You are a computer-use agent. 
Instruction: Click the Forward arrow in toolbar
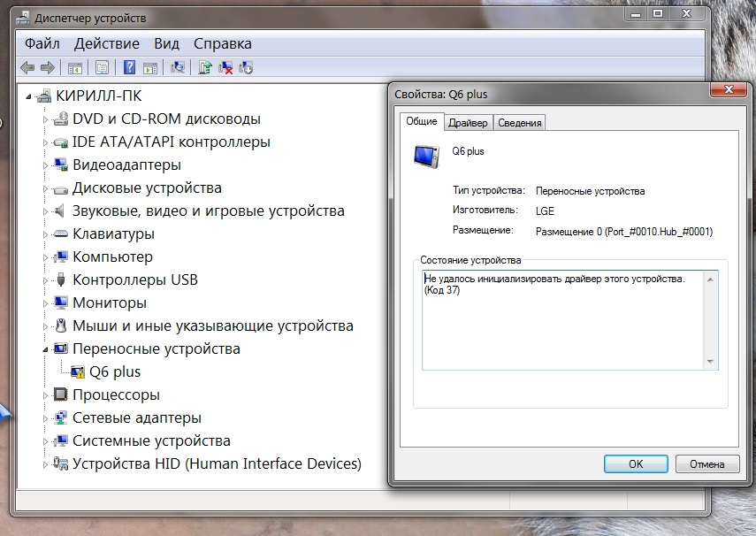pos(48,67)
